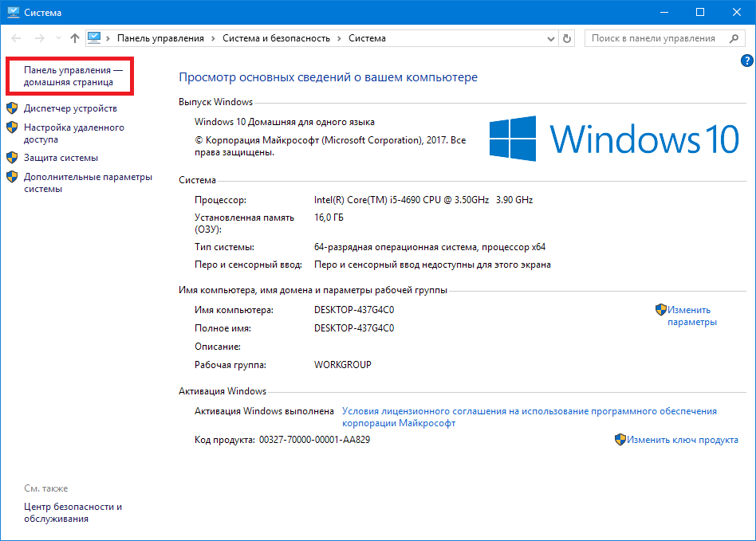
Task: Open help with question mark icon
Action: coord(747,61)
